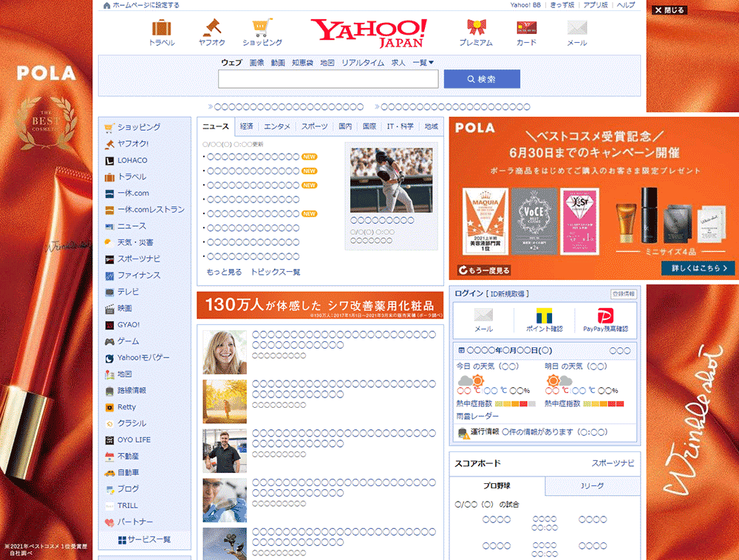739x560 pixels.
Task: Click the PayPay balance check icon
Action: click(x=605, y=315)
